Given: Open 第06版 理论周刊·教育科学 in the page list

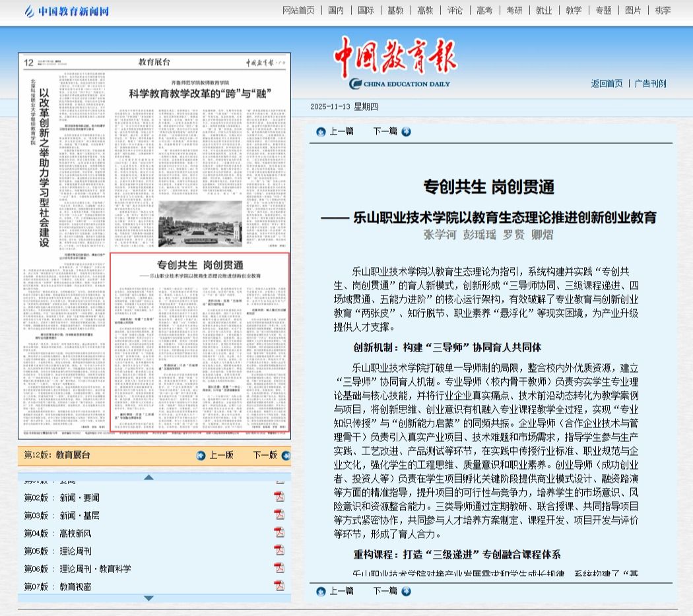Looking at the screenshot, I should coord(94,569).
